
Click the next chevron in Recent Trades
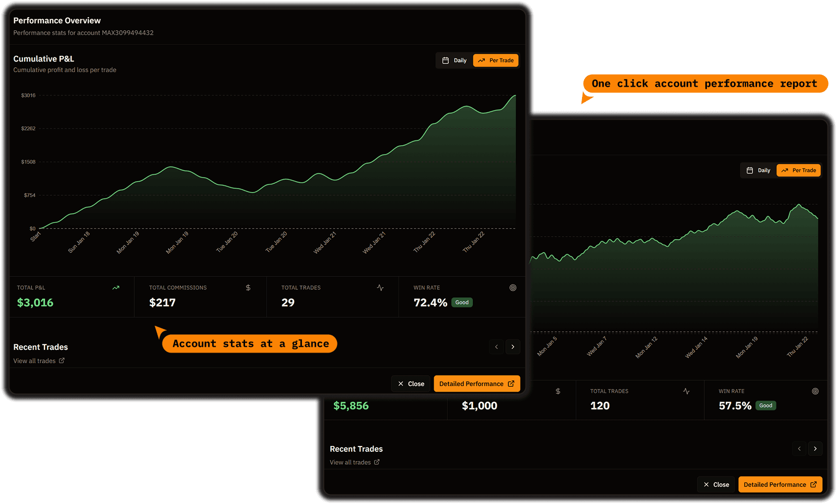coord(513,347)
